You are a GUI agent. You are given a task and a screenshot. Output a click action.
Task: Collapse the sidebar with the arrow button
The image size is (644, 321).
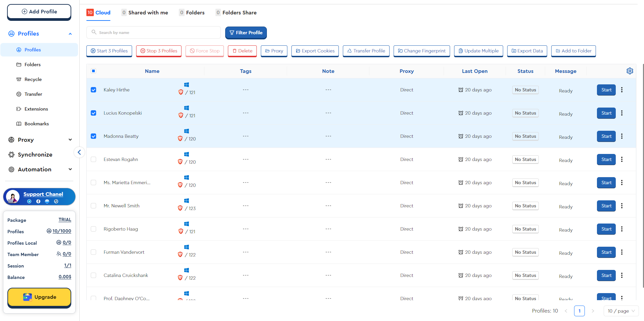tap(79, 152)
